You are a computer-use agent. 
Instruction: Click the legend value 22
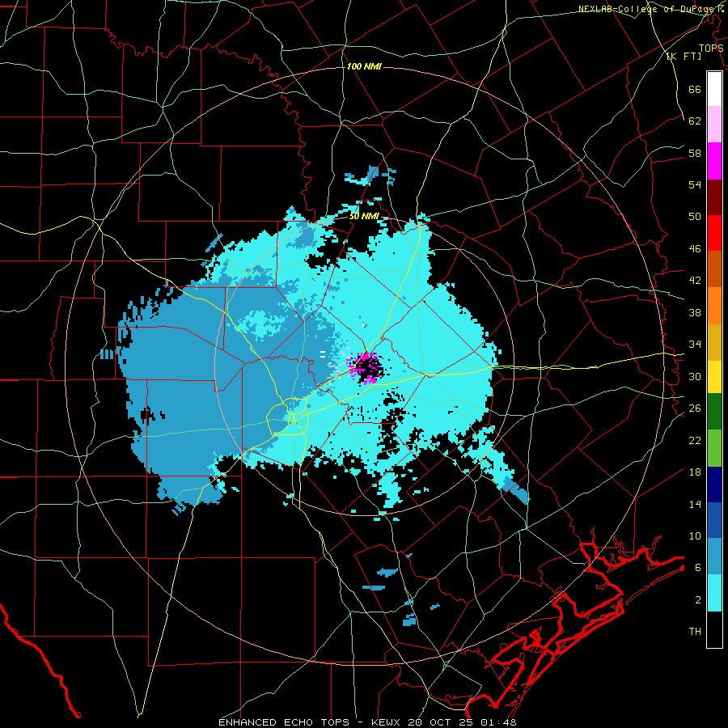(x=695, y=440)
